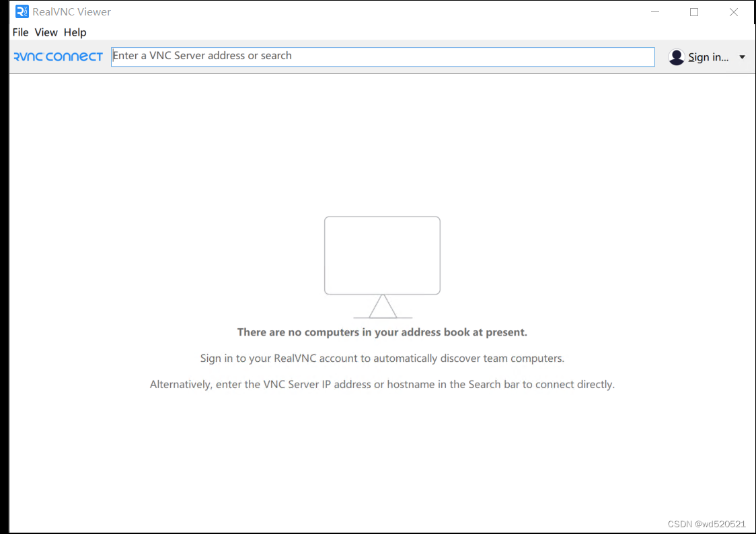Viewport: 756px width, 534px height.
Task: Click the empty address book message text
Action: pyautogui.click(x=382, y=332)
